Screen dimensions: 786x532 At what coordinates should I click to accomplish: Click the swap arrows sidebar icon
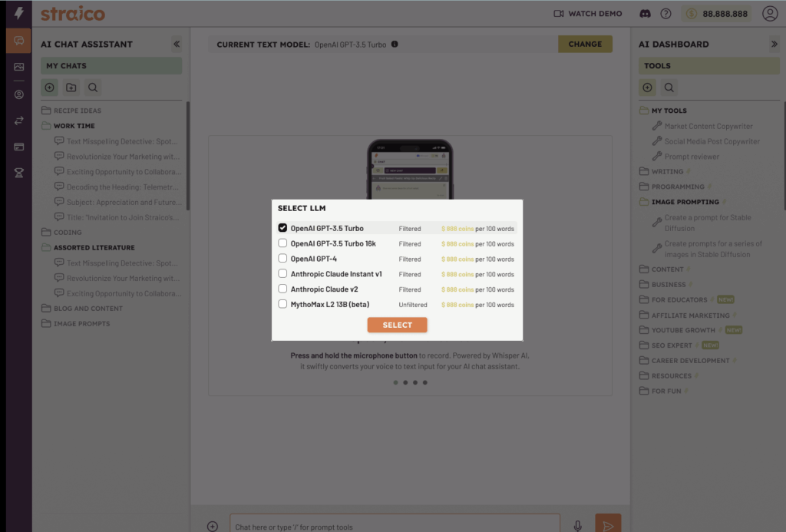(19, 121)
